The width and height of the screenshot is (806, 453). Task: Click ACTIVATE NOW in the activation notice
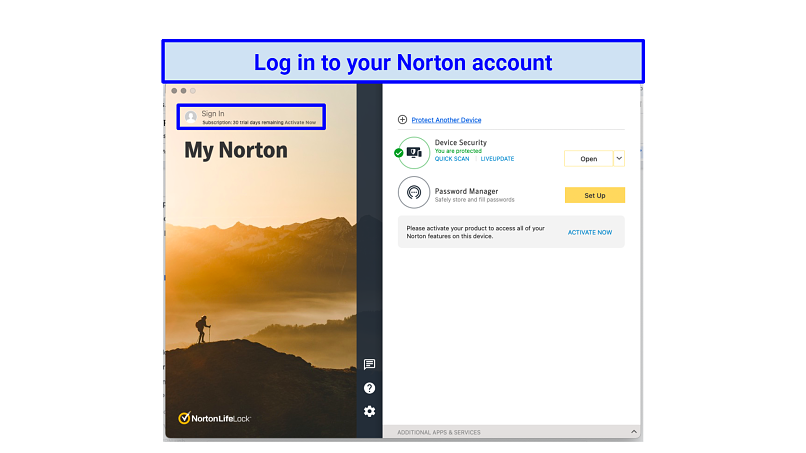coord(590,232)
